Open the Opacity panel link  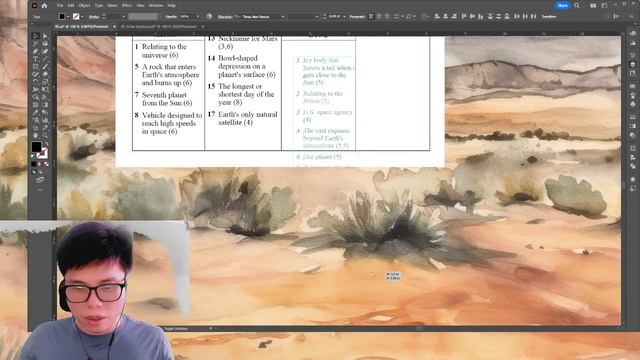tap(171, 17)
